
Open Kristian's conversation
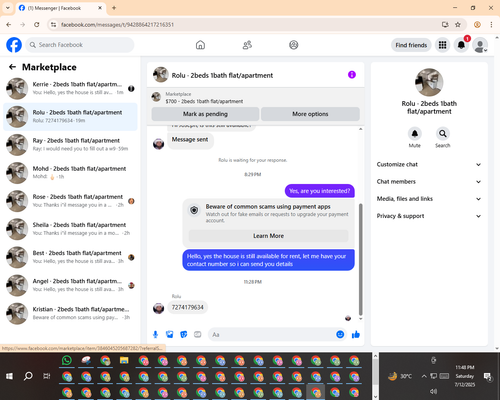70,313
